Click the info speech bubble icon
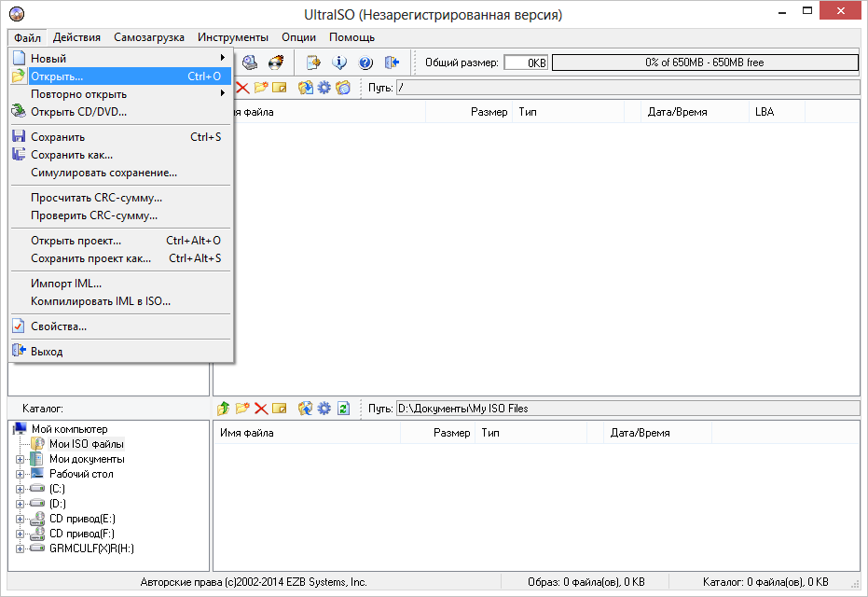 click(339, 62)
